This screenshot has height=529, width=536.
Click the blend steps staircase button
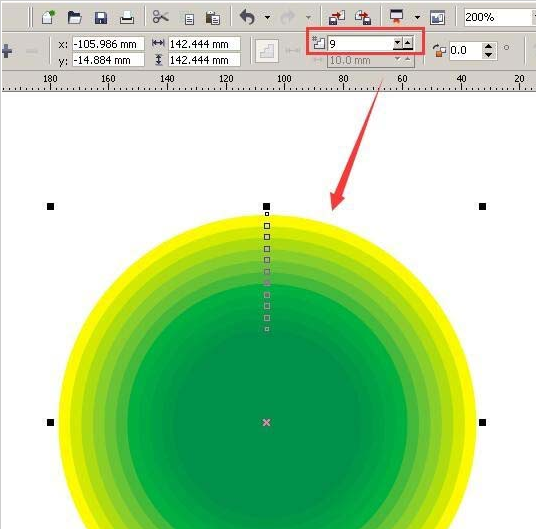pyautogui.click(x=267, y=51)
